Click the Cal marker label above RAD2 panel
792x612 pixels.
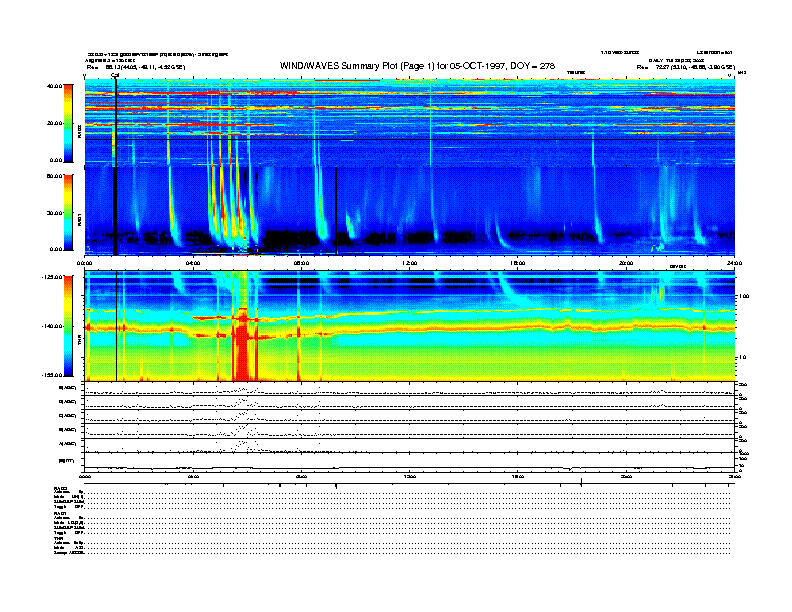(x=115, y=75)
